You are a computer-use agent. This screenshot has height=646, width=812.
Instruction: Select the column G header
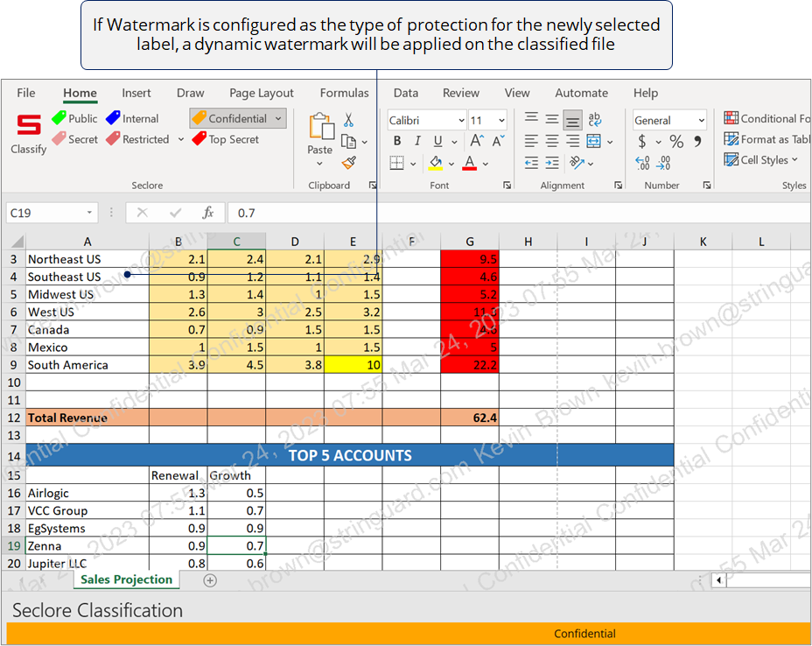(470, 242)
